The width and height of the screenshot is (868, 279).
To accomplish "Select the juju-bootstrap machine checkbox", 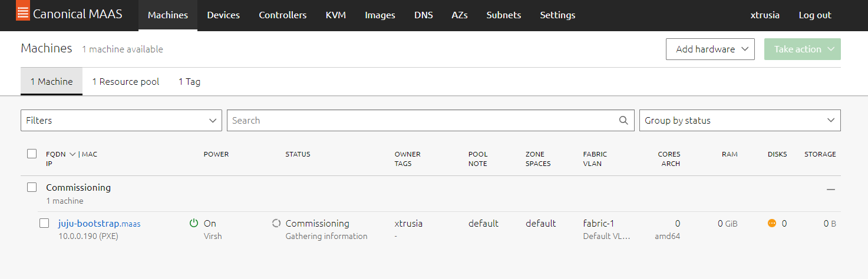I will pos(44,223).
